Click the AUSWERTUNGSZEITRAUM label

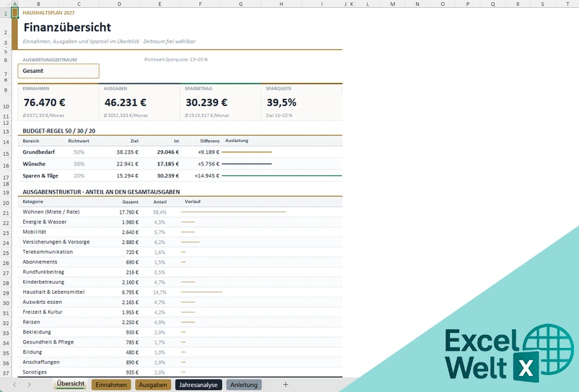pos(50,60)
